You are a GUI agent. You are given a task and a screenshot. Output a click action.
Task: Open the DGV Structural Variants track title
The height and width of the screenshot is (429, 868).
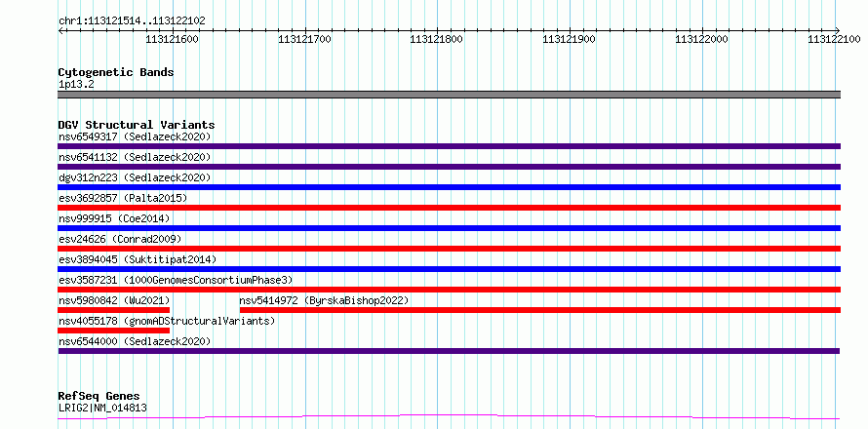137,125
